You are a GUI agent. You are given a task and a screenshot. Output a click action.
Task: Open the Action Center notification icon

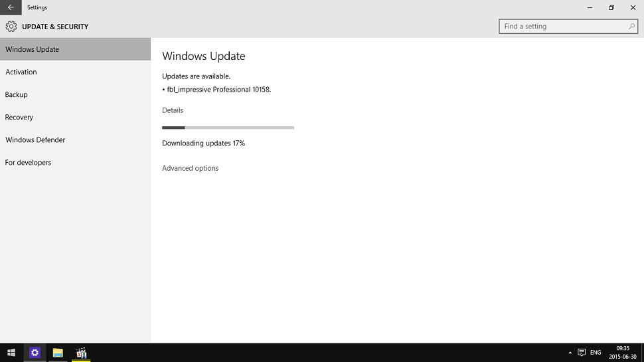click(x=582, y=353)
